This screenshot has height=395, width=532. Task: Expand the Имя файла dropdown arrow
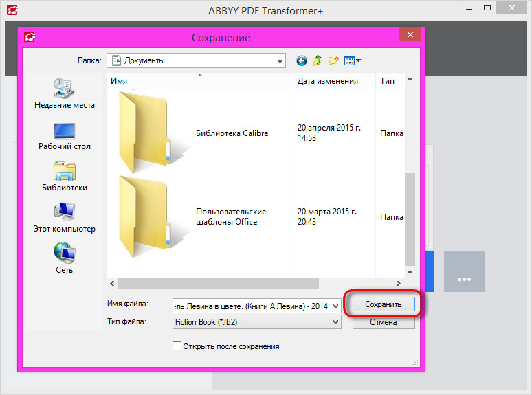(335, 306)
